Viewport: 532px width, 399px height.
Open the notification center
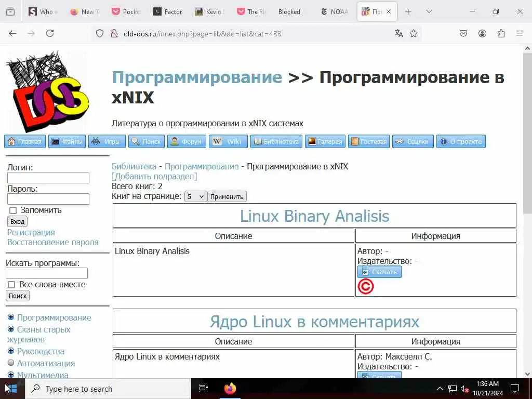point(515,389)
